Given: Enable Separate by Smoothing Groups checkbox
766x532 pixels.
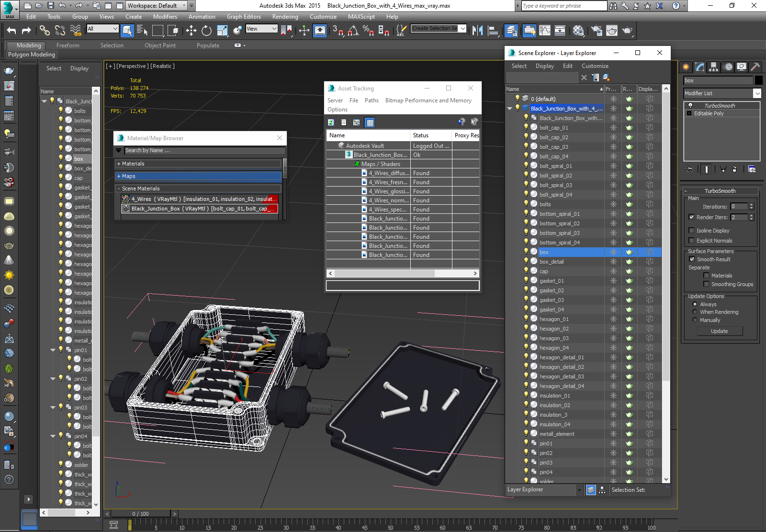Looking at the screenshot, I should tap(706, 284).
